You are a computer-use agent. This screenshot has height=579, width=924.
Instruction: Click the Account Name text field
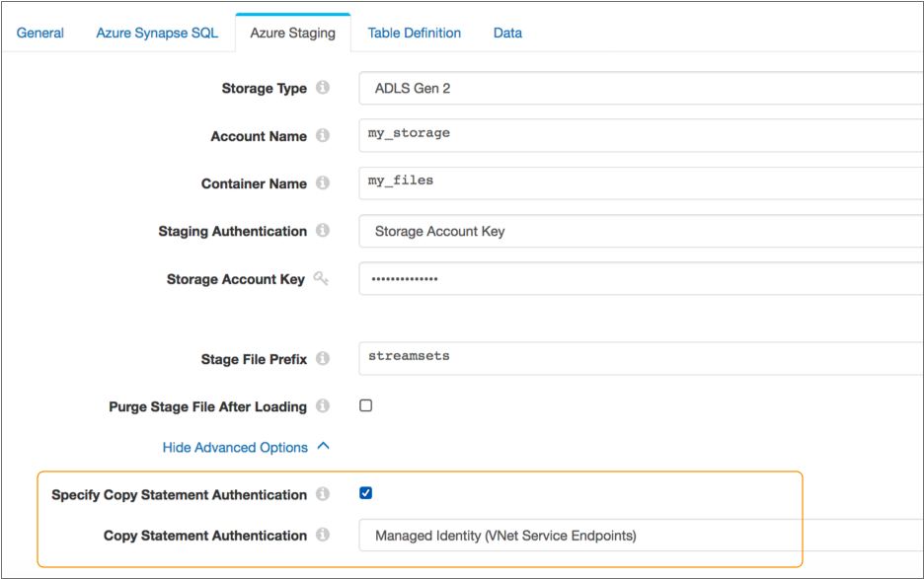(x=640, y=135)
